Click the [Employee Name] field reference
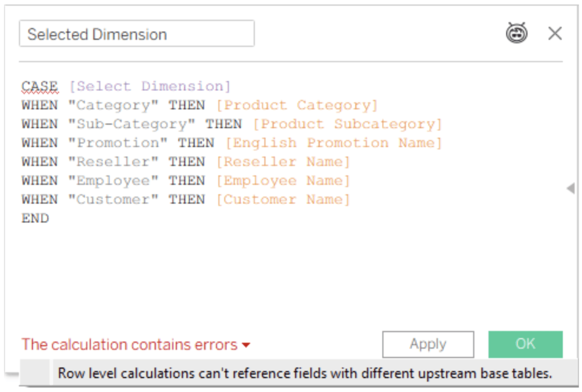The height and width of the screenshot is (392, 582). point(282,181)
